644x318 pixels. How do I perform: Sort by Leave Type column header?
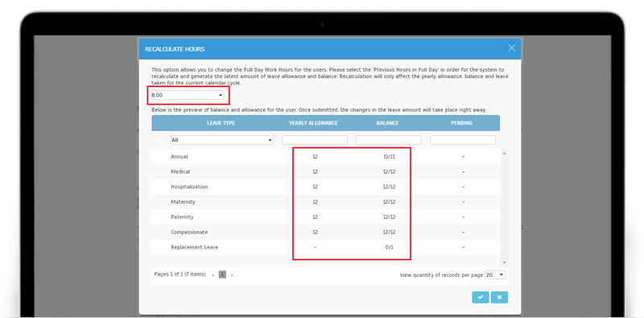tap(221, 123)
